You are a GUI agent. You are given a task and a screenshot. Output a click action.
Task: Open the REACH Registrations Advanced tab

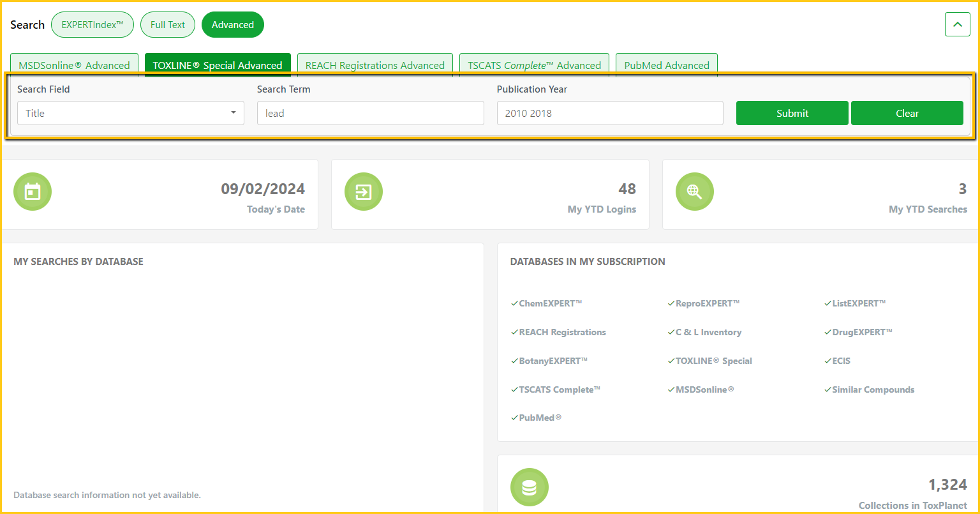[375, 65]
